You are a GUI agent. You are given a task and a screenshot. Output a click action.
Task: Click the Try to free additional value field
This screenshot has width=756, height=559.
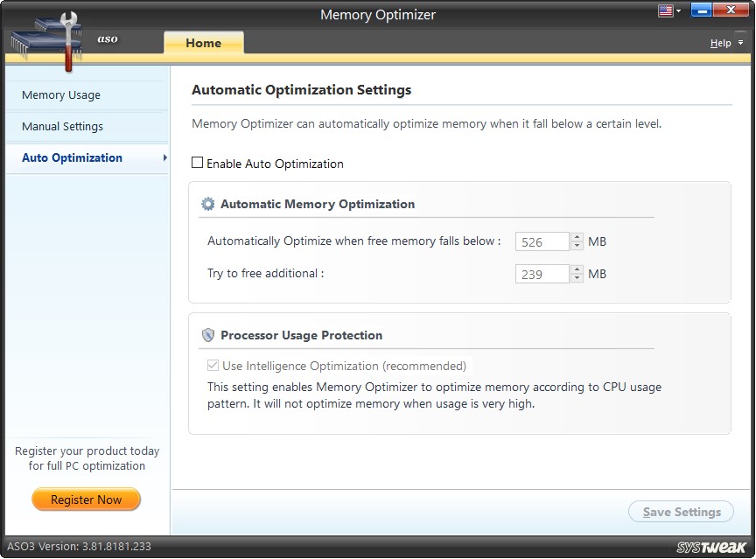541,273
